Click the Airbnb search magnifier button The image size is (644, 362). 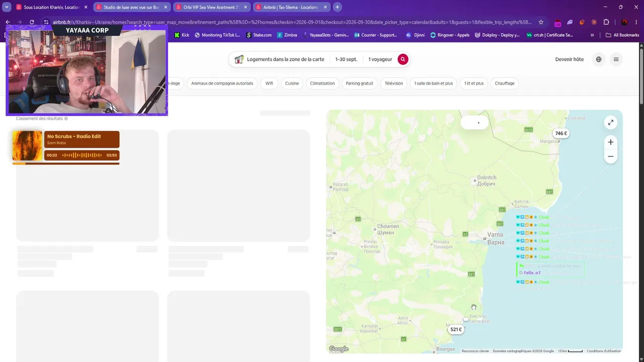click(x=403, y=59)
